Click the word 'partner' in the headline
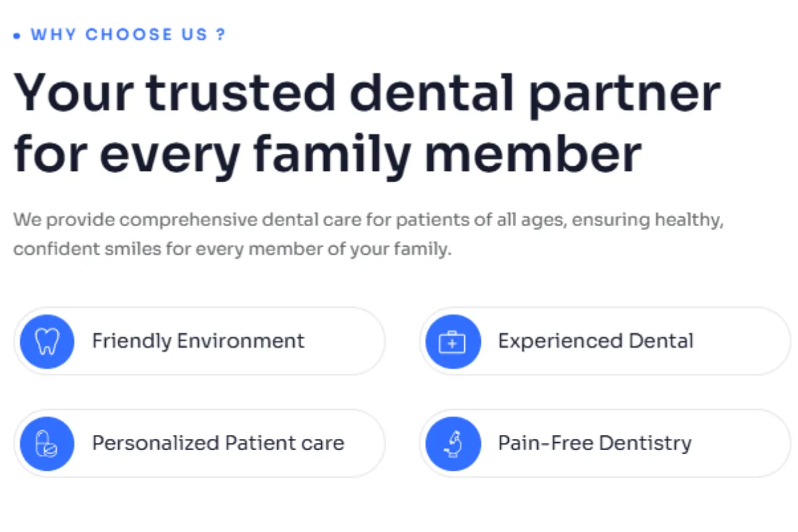 click(625, 95)
